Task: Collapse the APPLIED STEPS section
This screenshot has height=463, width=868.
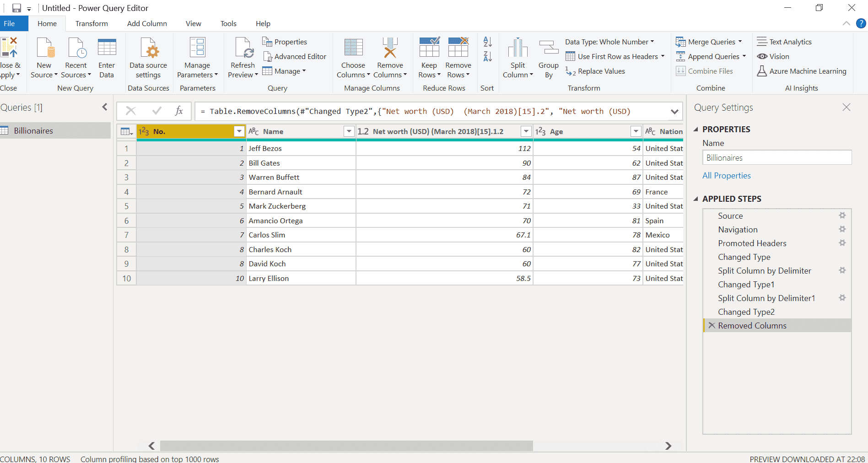Action: pyautogui.click(x=695, y=199)
